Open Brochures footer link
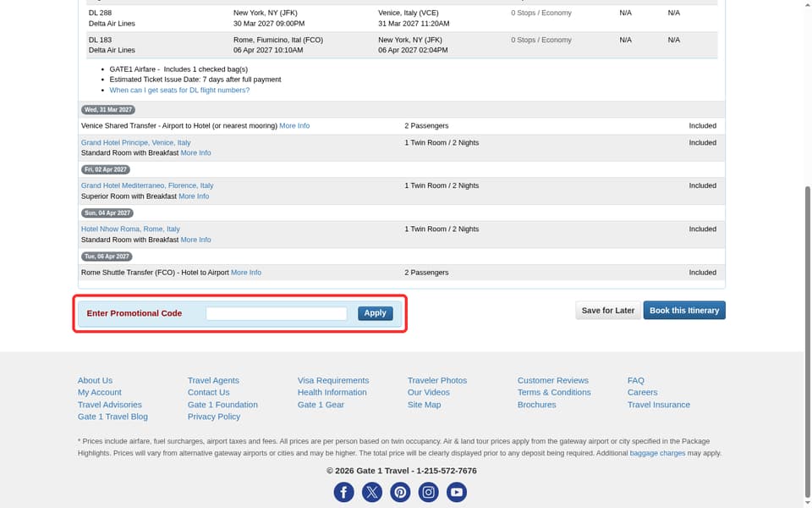The height and width of the screenshot is (508, 812). coord(536,405)
